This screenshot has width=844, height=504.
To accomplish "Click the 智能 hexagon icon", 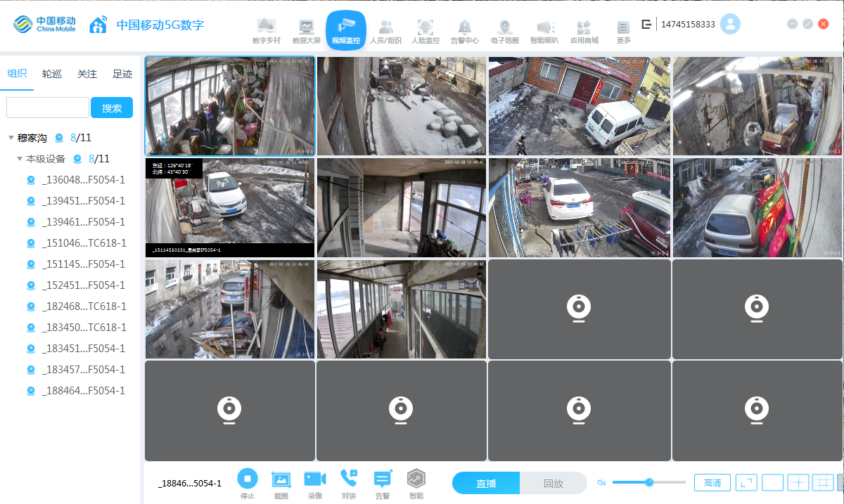I will point(416,479).
